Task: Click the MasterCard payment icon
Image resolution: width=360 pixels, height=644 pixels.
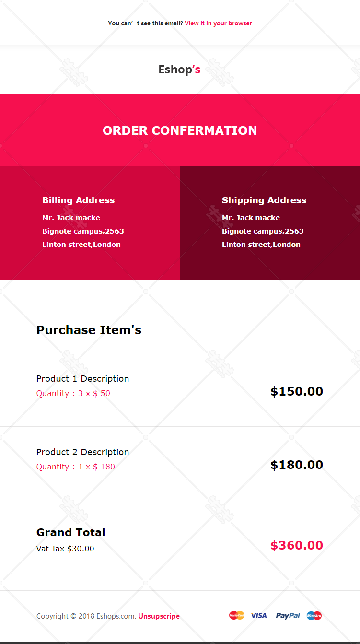Action: 237,615
